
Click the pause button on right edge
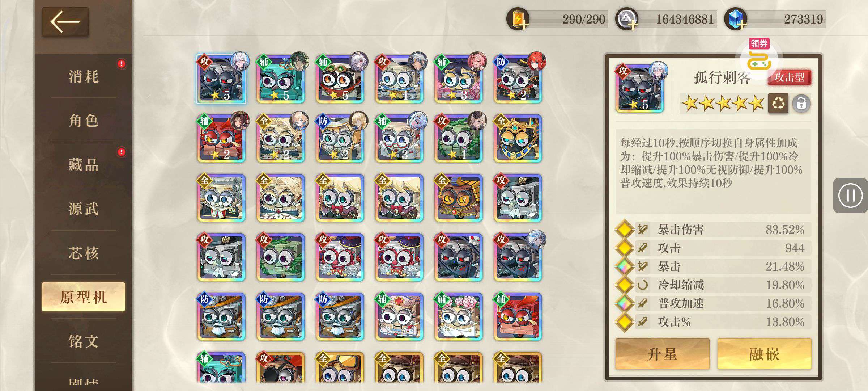(x=850, y=195)
